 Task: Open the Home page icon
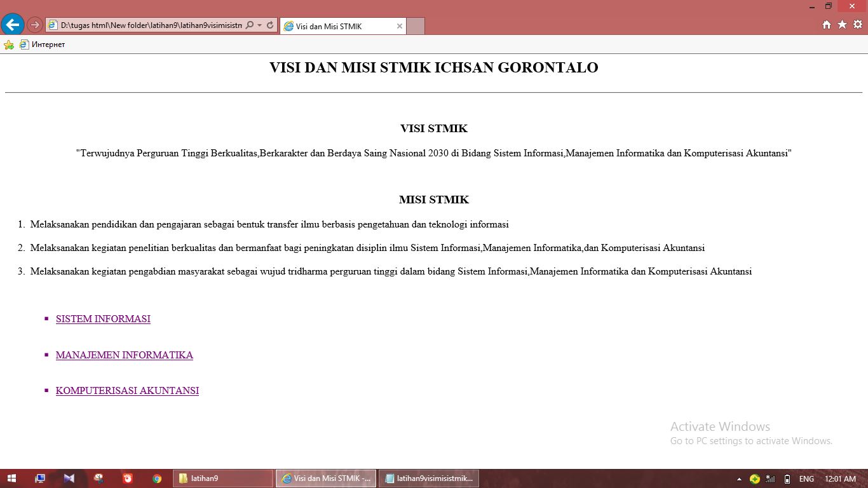click(x=827, y=25)
